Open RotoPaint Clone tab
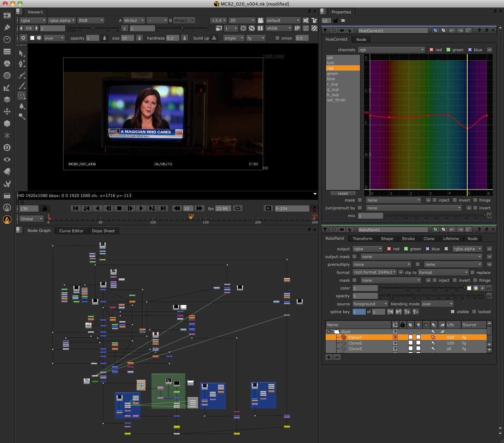 point(429,239)
